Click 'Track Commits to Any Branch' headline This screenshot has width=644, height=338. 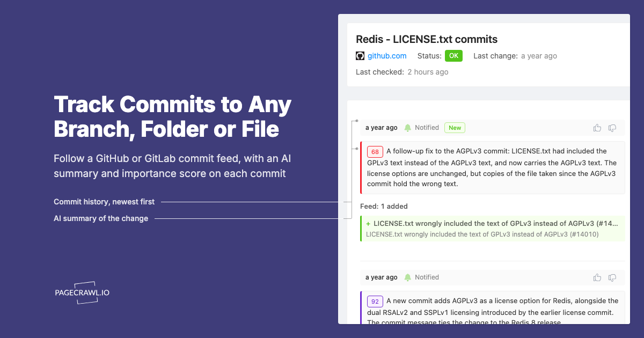tap(172, 117)
